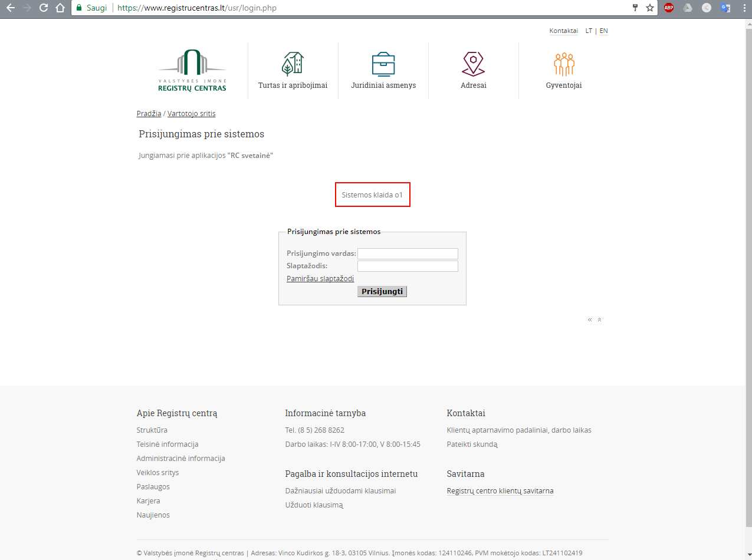Open the Užduoti klausimą footer link
The image size is (752, 560).
coord(314,505)
